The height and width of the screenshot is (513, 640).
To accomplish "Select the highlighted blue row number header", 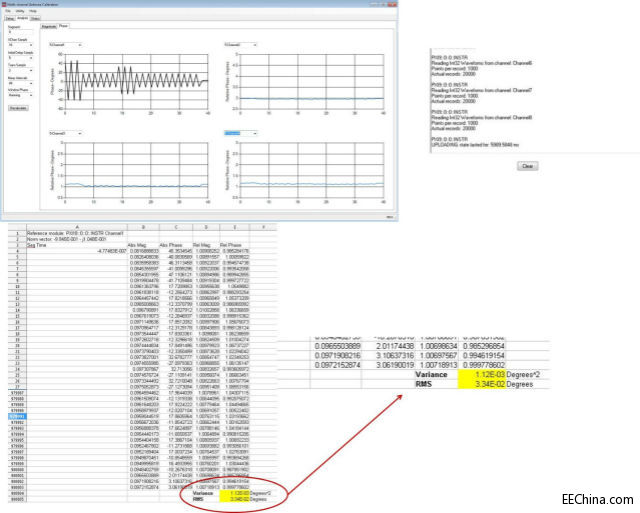I will point(17,417).
